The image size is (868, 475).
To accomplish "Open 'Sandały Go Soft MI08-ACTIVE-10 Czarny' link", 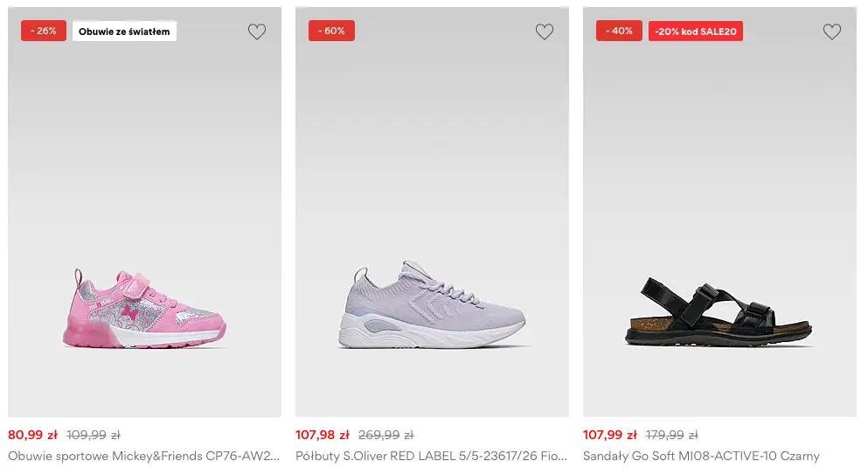I will click(x=701, y=456).
